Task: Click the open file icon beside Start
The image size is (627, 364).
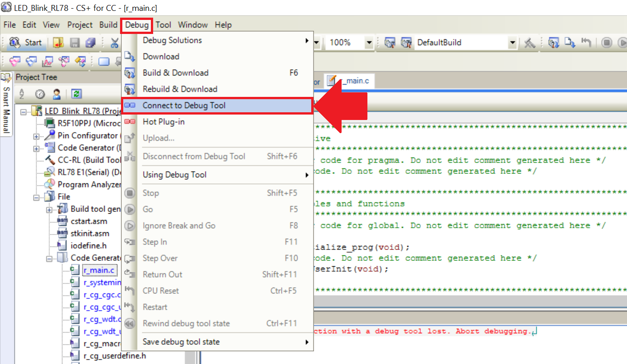Action: click(58, 43)
